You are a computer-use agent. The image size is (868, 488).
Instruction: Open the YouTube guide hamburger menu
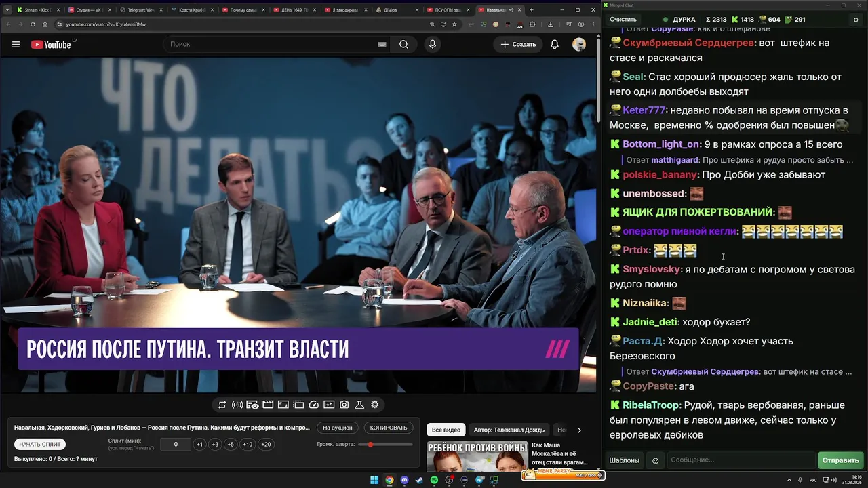(16, 45)
